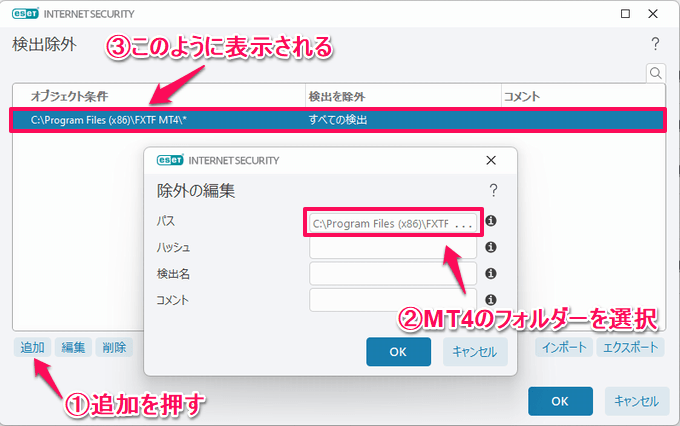Sort by the 検出を除外 column header
Viewport: 680px width, 426px height.
[x=400, y=97]
